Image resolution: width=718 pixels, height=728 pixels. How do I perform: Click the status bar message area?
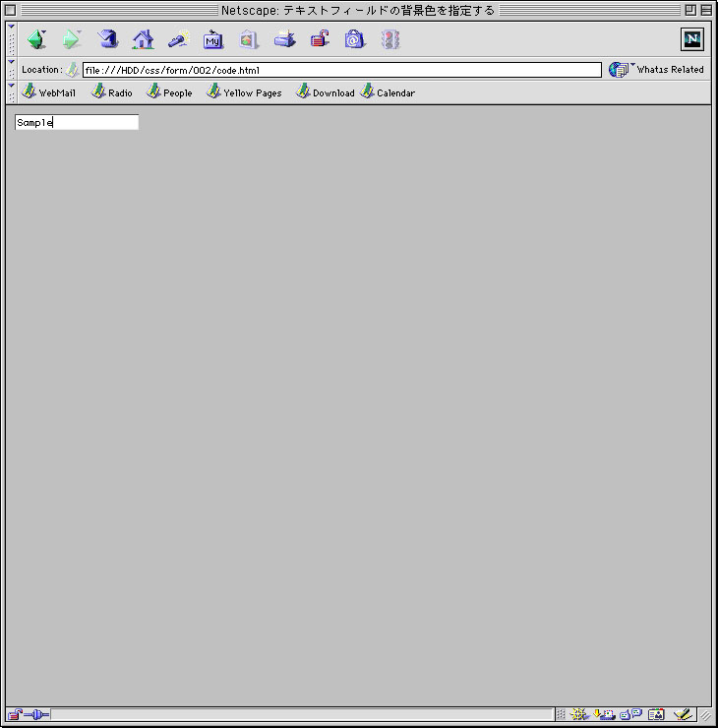tap(302, 714)
